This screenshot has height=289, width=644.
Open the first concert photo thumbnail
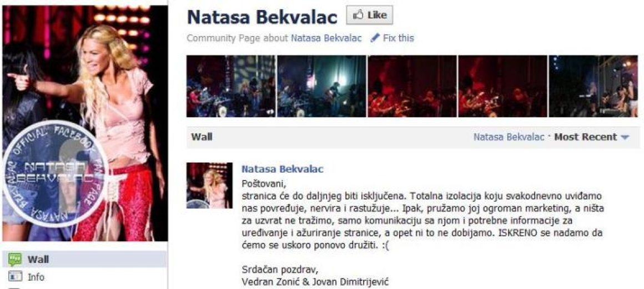tap(231, 86)
